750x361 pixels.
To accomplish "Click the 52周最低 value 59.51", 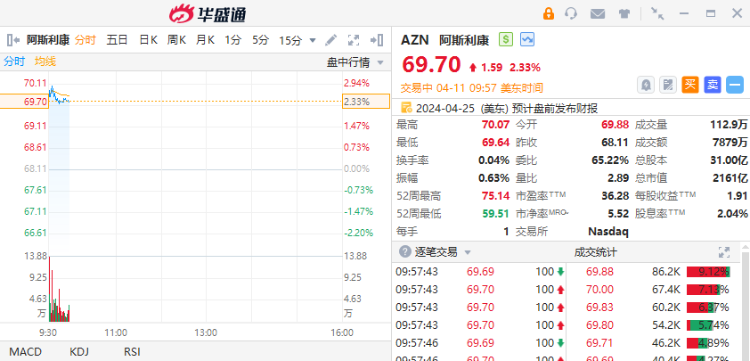I will 496,214.
